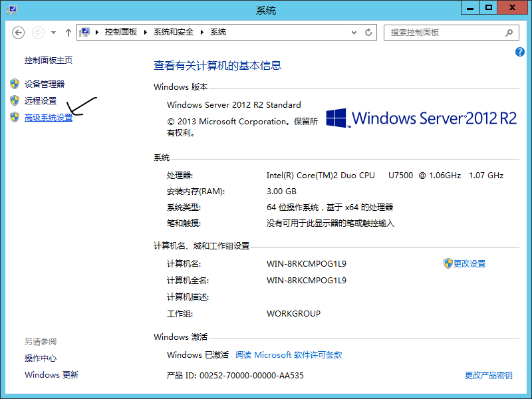
Task: Refresh the address bar location
Action: point(368,32)
